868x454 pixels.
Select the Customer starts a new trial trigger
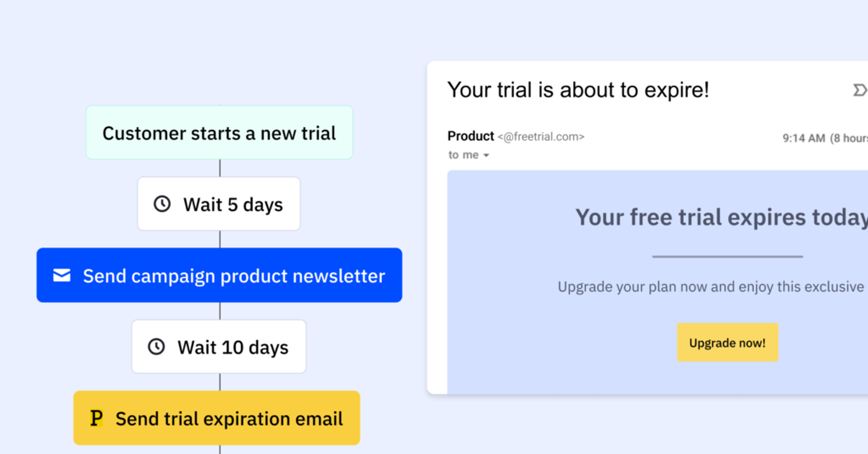click(219, 133)
